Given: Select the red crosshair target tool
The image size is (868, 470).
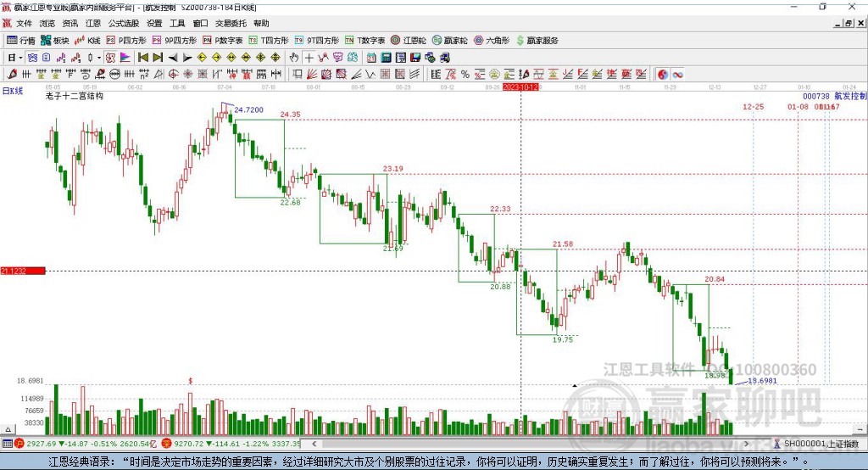Looking at the screenshot, I should tap(173, 75).
